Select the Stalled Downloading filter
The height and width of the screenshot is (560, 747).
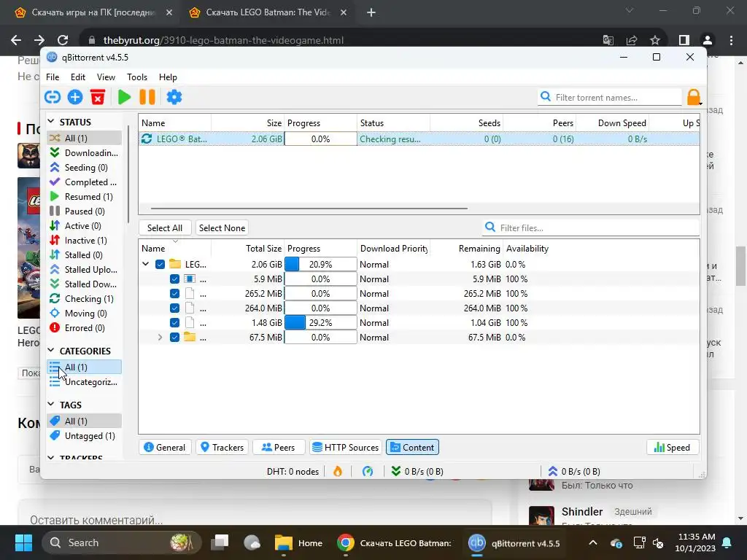pyautogui.click(x=85, y=284)
